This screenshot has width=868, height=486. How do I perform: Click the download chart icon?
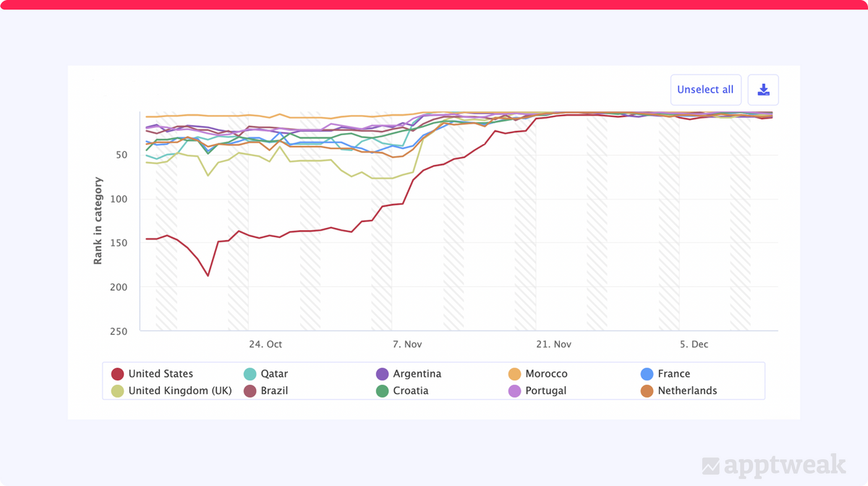[x=763, y=90]
